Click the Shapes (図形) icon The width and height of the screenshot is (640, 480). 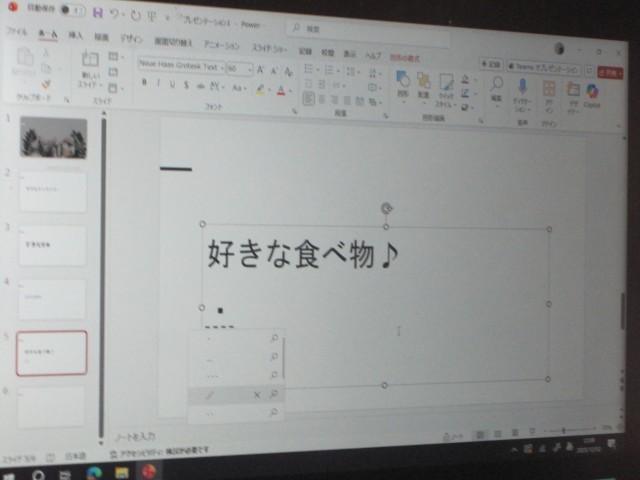pos(402,83)
